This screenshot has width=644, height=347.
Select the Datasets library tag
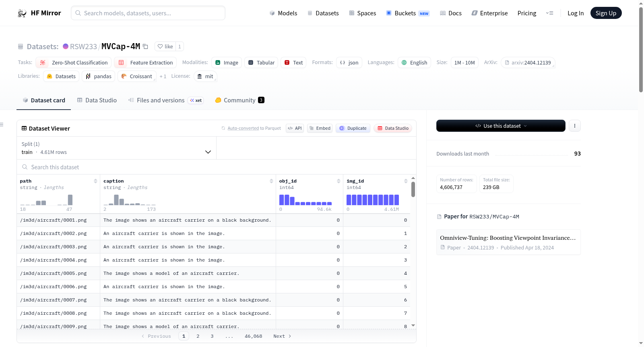[61, 76]
